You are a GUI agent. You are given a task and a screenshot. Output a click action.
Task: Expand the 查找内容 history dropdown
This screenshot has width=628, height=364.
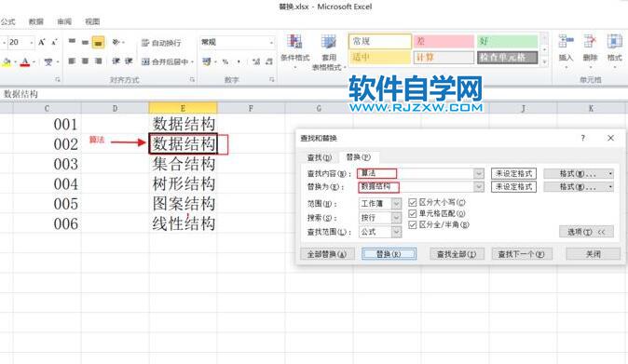(x=479, y=173)
